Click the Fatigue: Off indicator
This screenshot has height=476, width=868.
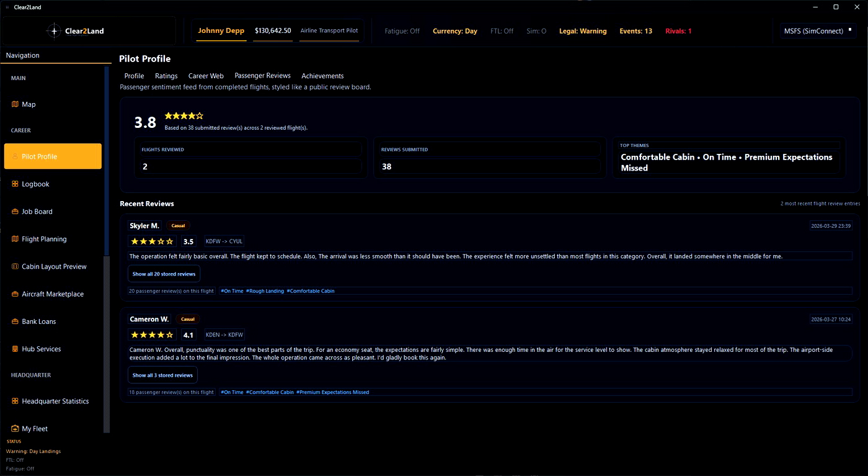pyautogui.click(x=402, y=31)
